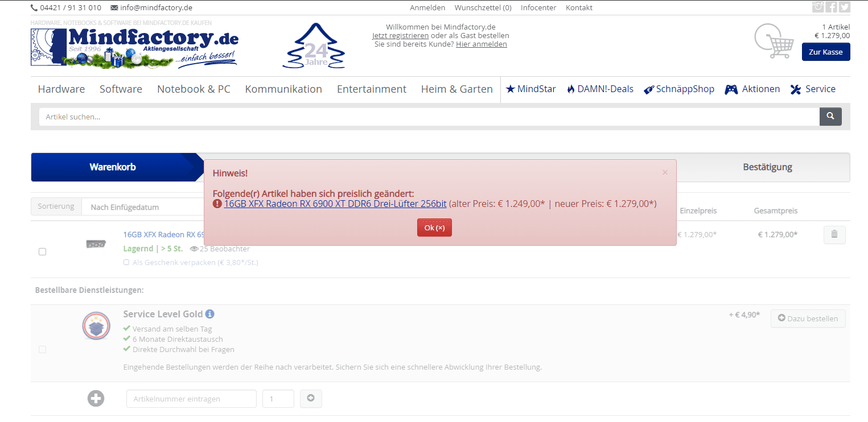The height and width of the screenshot is (422, 868).
Task: Open the Infocenter link
Action: (x=538, y=7)
